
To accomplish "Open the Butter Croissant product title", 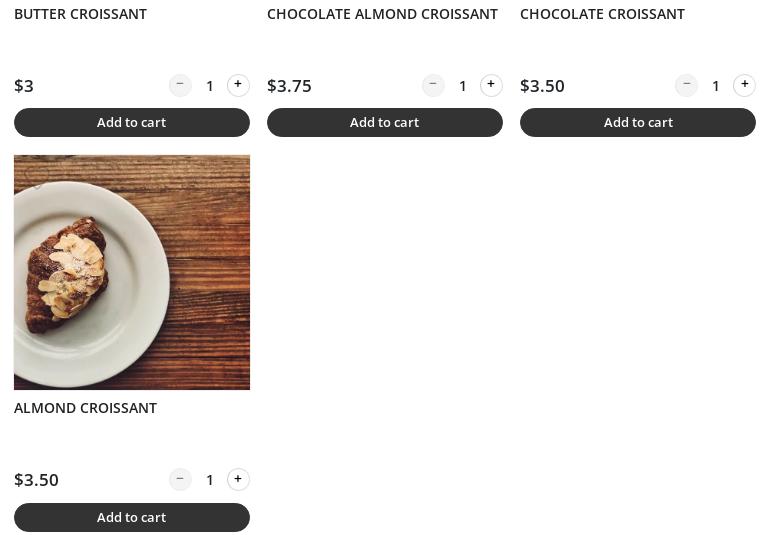I will click(x=80, y=14).
